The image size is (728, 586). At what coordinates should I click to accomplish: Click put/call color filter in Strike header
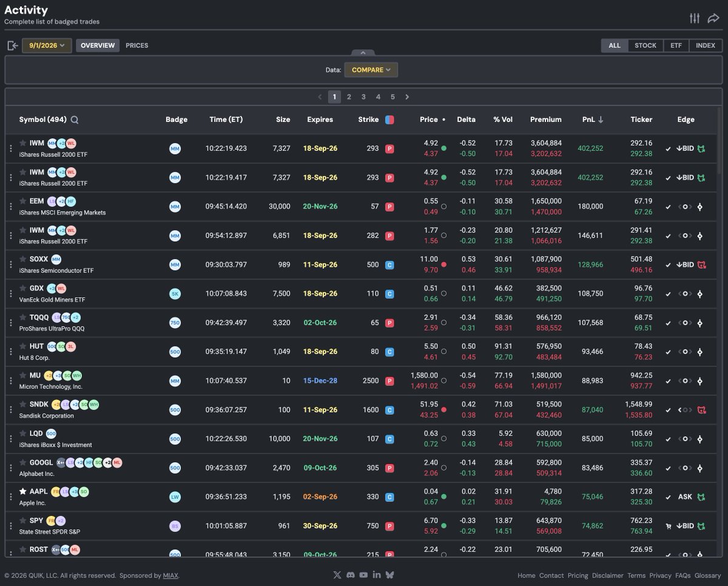click(389, 120)
